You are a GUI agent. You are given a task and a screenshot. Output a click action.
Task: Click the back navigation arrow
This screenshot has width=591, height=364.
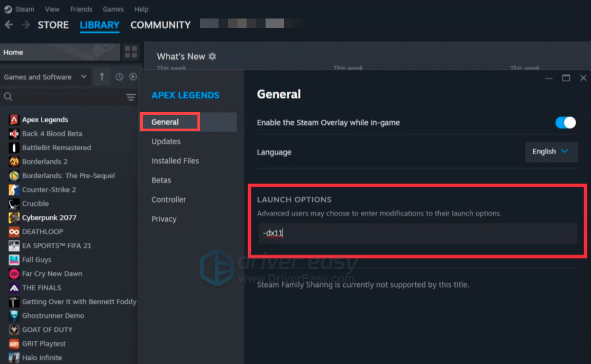click(9, 25)
